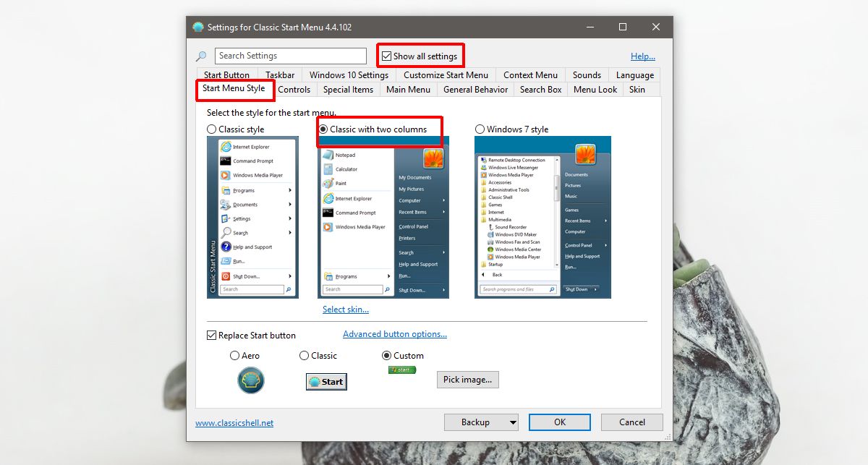Confirm with the OK button

pyautogui.click(x=560, y=422)
